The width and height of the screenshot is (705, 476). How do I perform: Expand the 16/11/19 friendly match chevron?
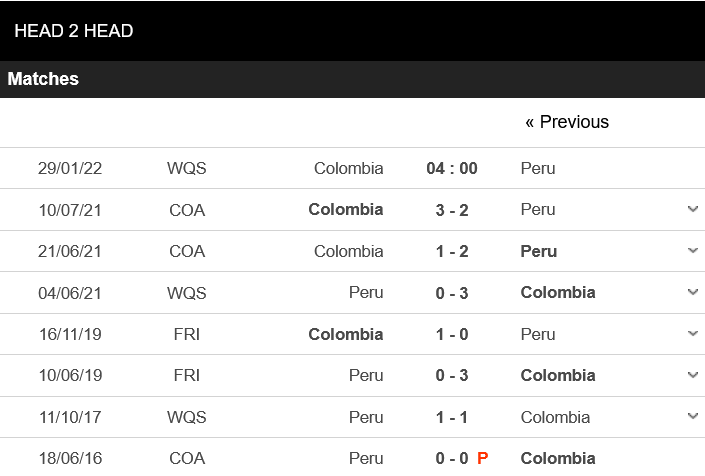[x=693, y=334]
